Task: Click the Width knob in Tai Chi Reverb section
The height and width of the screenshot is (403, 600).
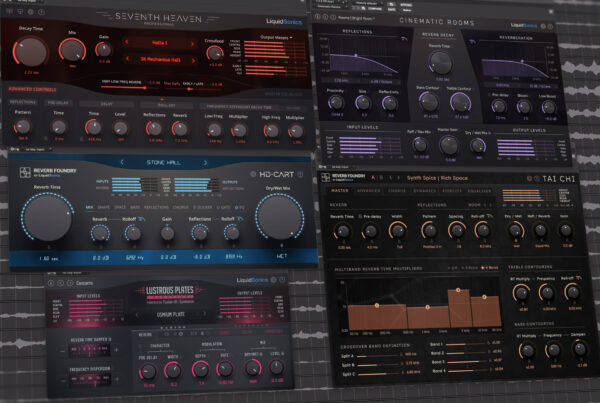Action: point(398,231)
